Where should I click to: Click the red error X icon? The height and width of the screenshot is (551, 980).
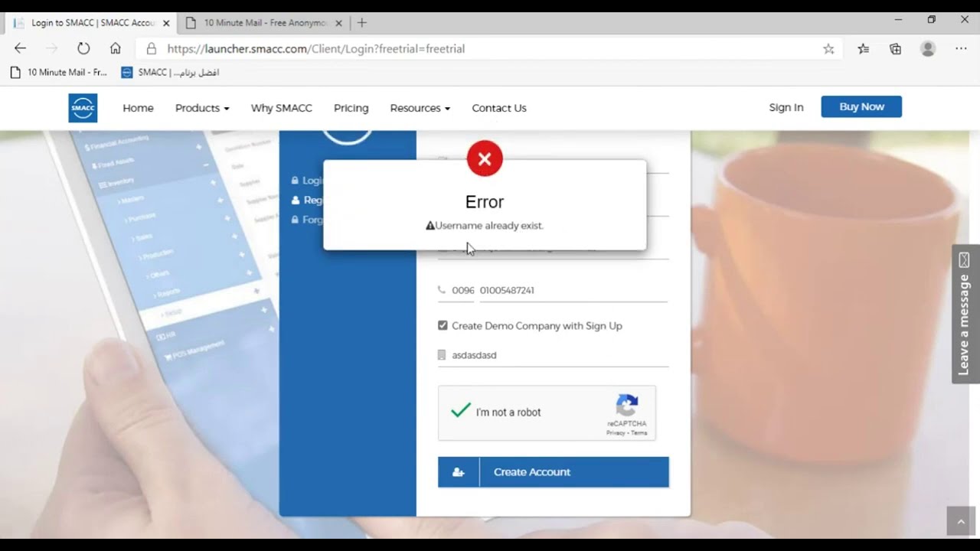[485, 158]
